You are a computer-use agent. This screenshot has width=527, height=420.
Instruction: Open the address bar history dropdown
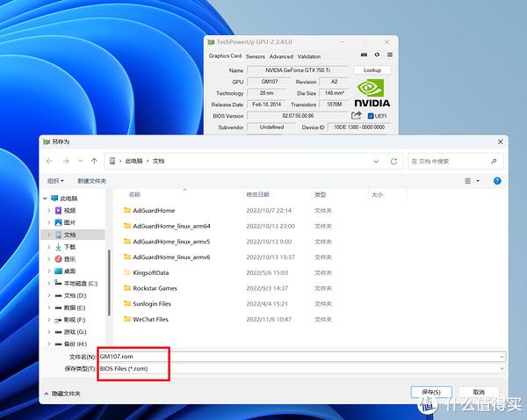pyautogui.click(x=376, y=162)
